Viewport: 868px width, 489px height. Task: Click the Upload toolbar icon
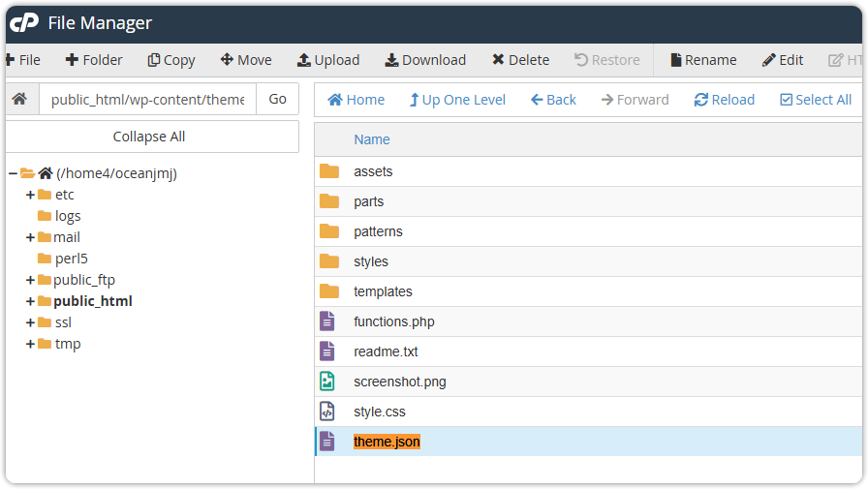tap(304, 60)
